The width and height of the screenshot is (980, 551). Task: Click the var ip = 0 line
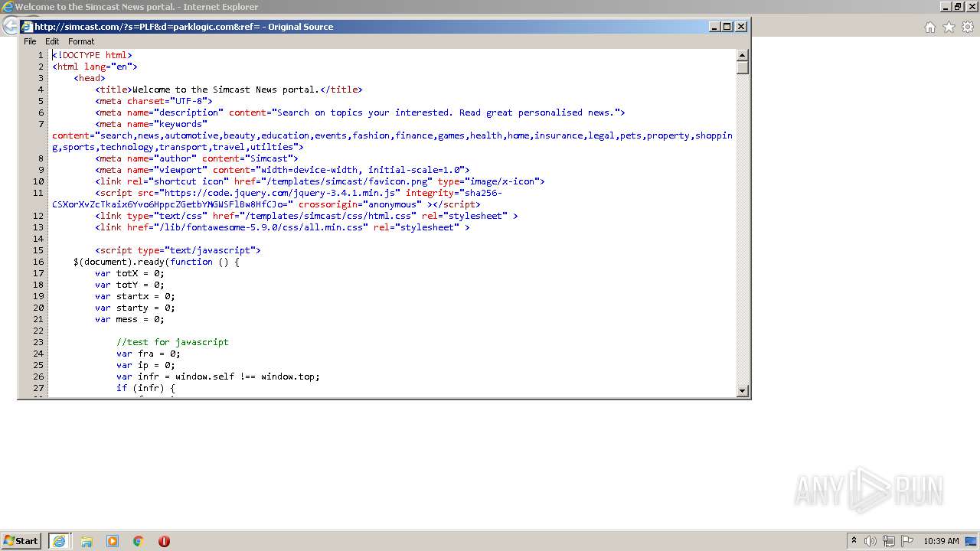click(x=145, y=365)
